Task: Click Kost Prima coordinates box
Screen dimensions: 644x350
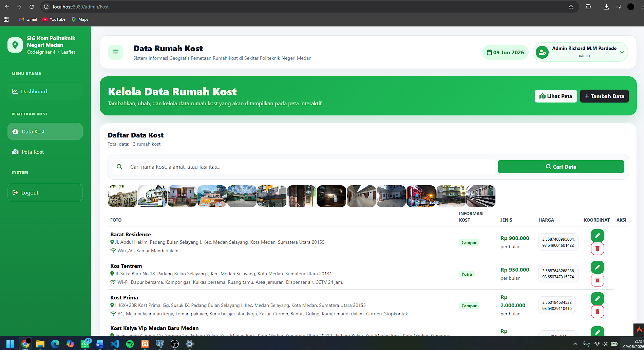Action: 557,305
